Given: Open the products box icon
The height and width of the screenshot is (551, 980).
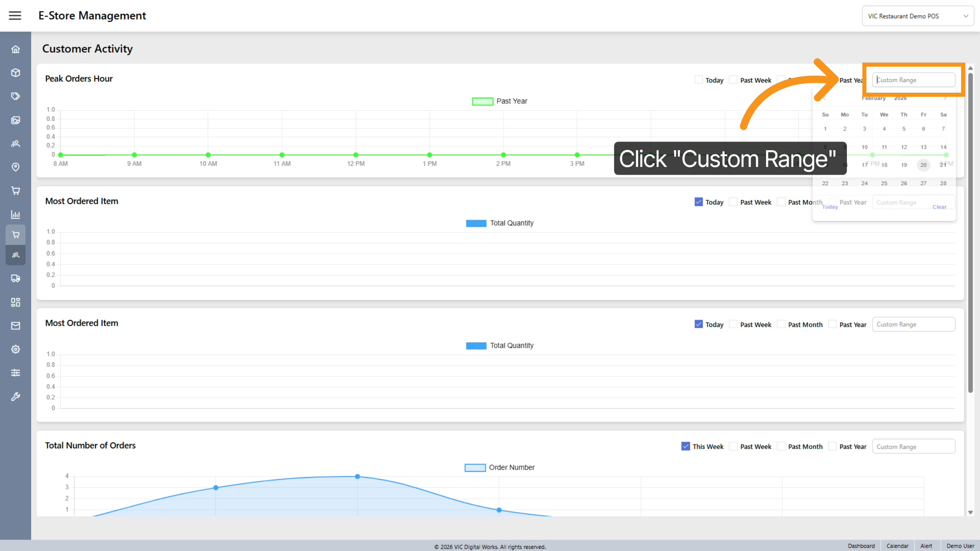Looking at the screenshot, I should [16, 73].
